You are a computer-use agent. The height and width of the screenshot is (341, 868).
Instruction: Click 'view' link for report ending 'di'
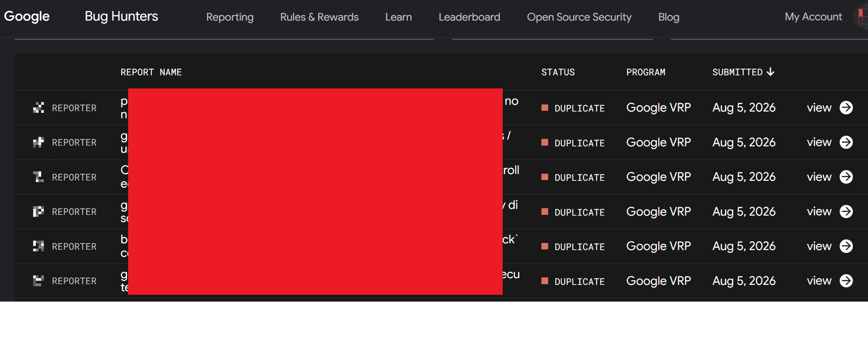819,211
